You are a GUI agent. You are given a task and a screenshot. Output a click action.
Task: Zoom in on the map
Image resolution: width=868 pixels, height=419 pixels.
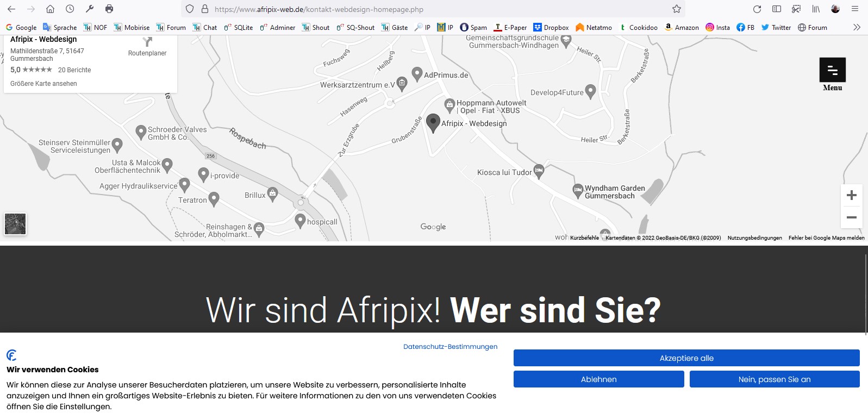pos(851,196)
